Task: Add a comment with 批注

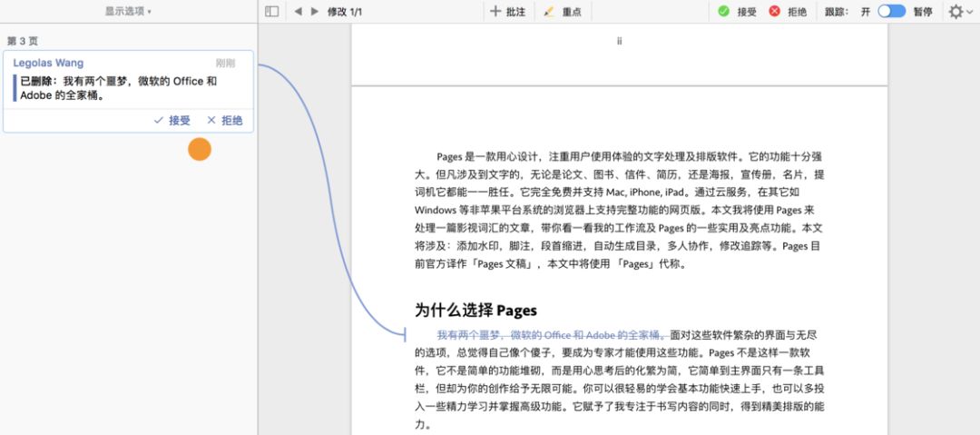Action: point(507,11)
